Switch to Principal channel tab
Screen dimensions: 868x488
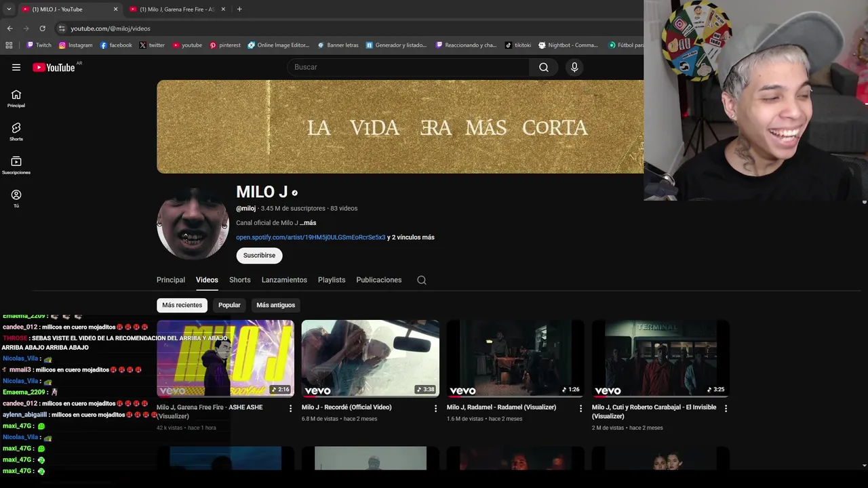click(171, 280)
